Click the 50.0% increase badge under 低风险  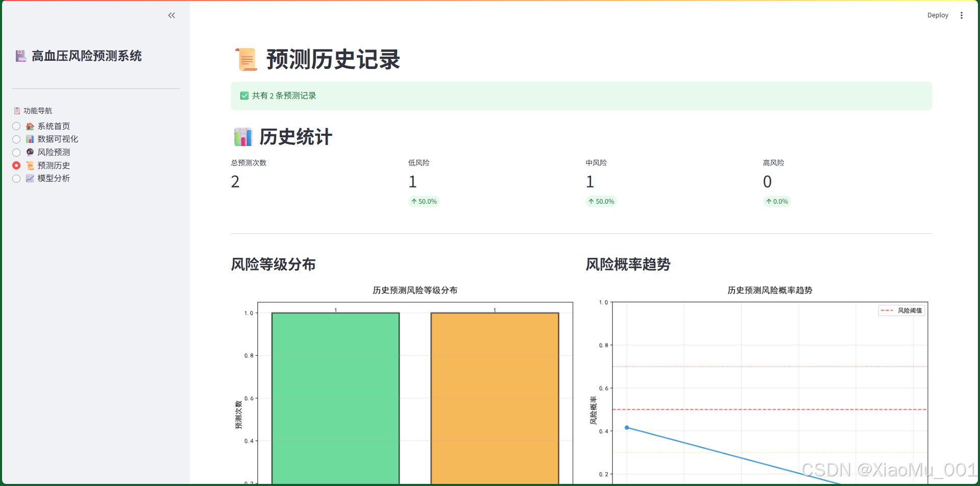pos(424,201)
